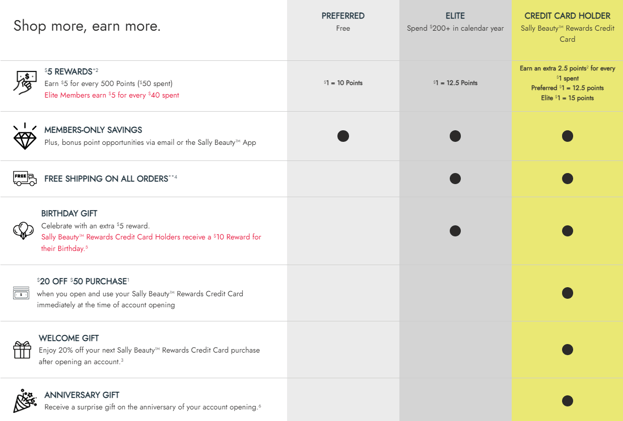The height and width of the screenshot is (421, 623).
Task: Click the Shop more, earn more heading
Action: coord(87,26)
